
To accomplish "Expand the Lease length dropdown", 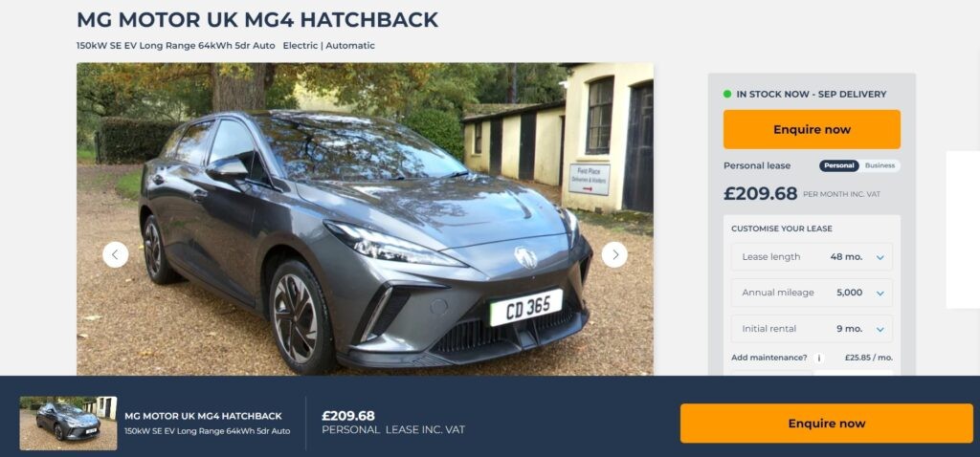I will (x=812, y=256).
